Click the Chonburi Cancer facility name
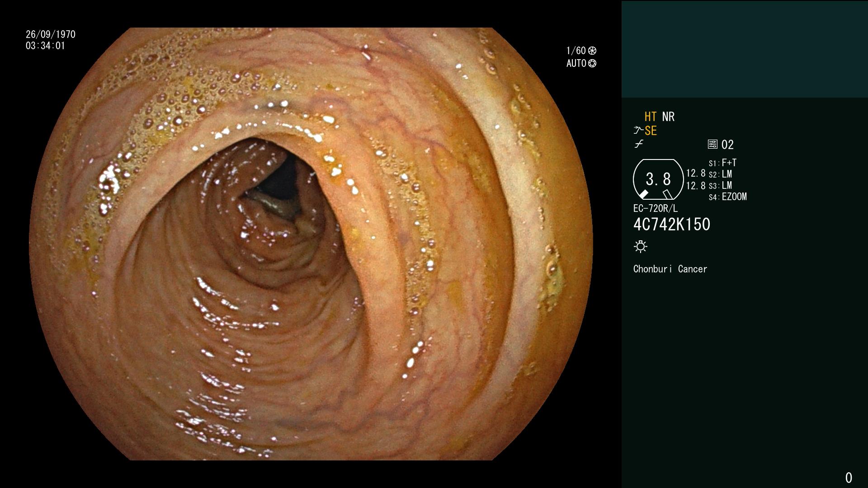 670,269
